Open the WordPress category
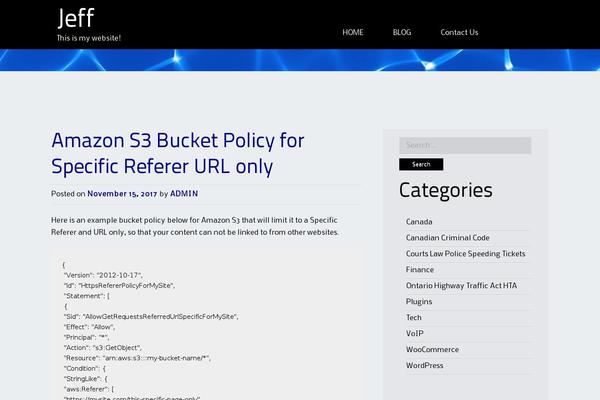Image resolution: width=600 pixels, height=400 pixels. click(424, 366)
